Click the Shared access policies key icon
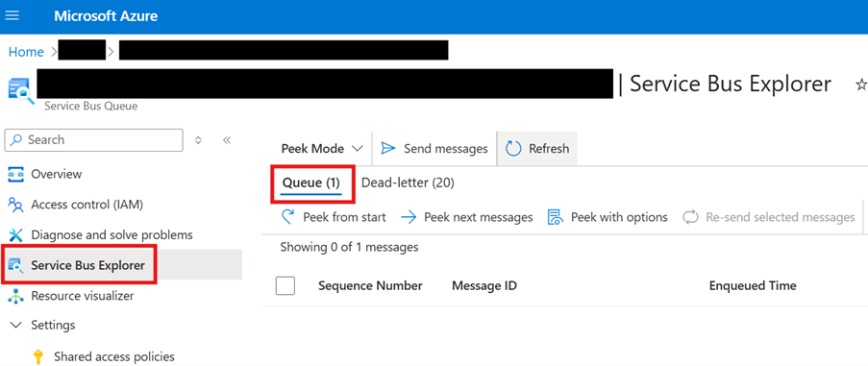Viewport: 868px width, 366px height. click(37, 356)
